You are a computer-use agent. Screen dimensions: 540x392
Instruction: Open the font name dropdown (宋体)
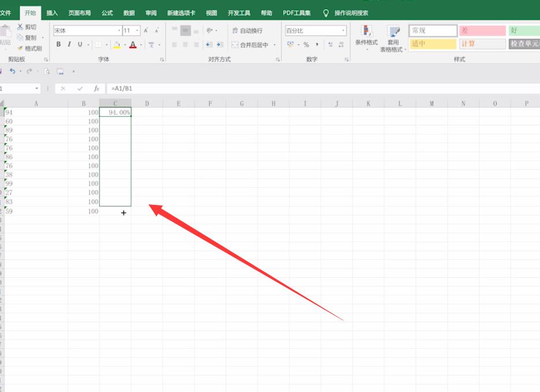[87, 31]
